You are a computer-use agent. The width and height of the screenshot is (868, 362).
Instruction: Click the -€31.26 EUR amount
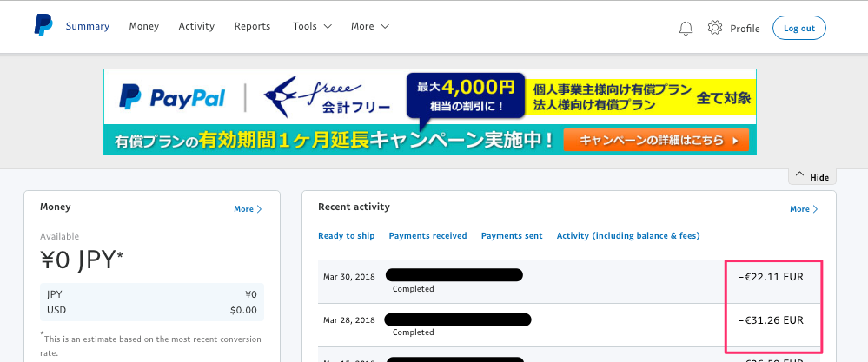tap(772, 320)
